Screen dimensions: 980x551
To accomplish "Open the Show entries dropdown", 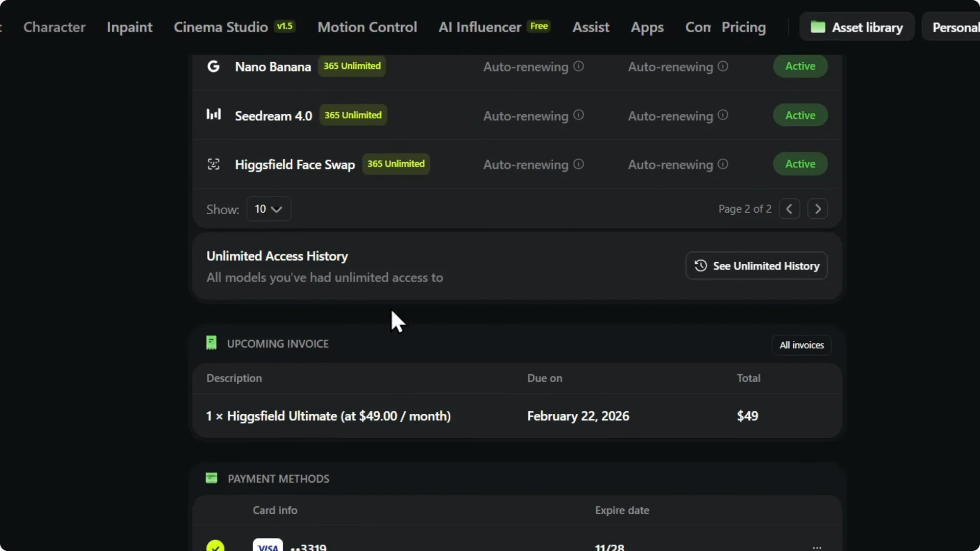I will click(268, 209).
